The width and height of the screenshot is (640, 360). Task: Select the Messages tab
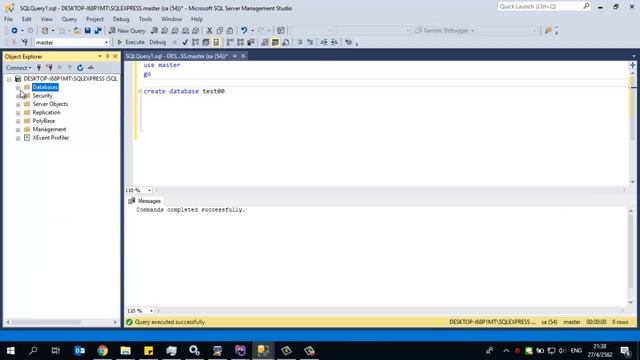pos(144,201)
